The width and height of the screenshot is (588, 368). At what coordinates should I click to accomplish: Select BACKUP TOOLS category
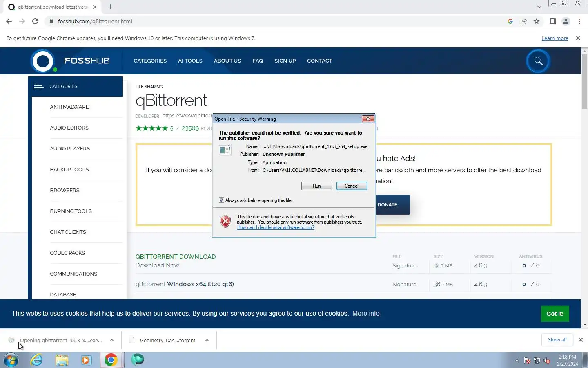coord(69,170)
